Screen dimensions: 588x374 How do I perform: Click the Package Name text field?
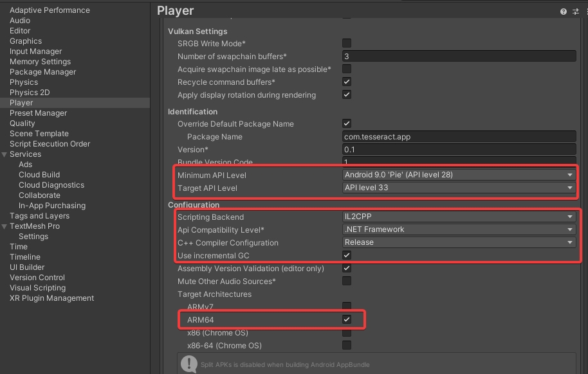coord(459,136)
